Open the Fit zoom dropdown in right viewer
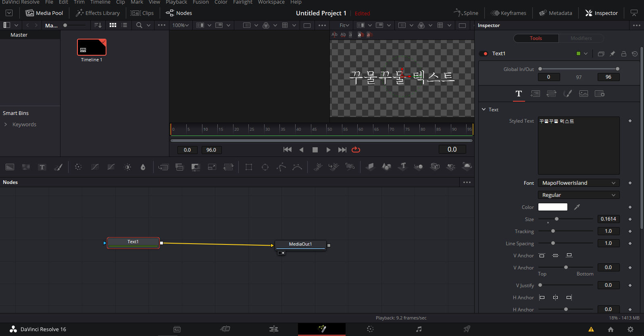Viewport: 644px width, 336px height. pyautogui.click(x=345, y=25)
